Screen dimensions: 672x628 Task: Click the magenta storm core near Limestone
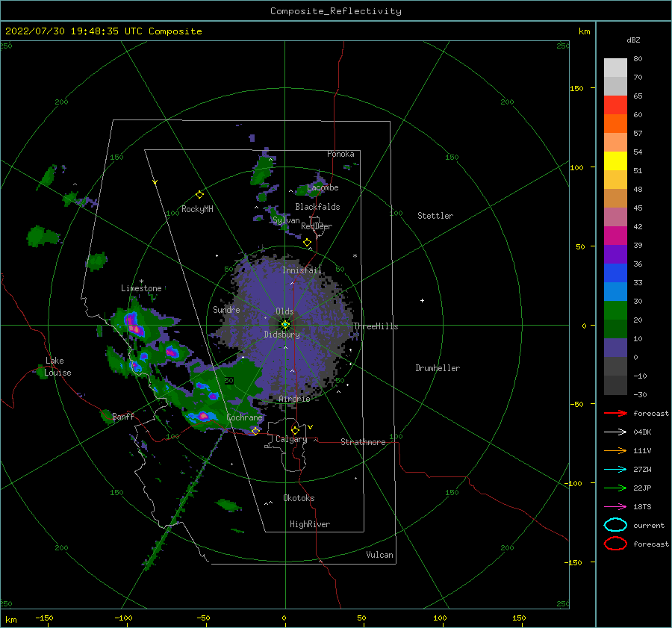click(x=134, y=323)
